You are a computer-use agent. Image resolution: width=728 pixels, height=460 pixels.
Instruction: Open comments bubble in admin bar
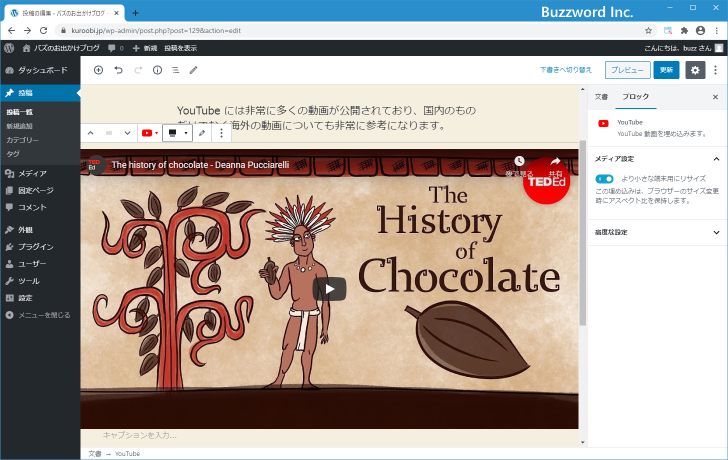116,48
